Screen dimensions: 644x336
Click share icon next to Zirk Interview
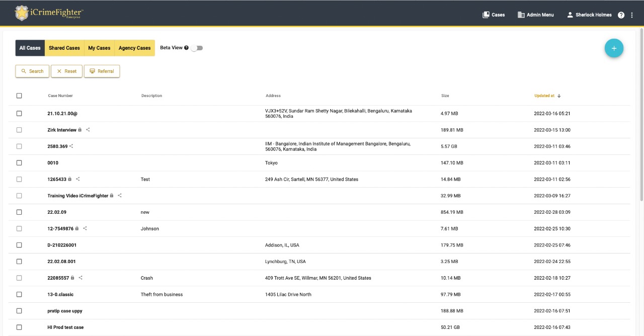[x=88, y=130]
